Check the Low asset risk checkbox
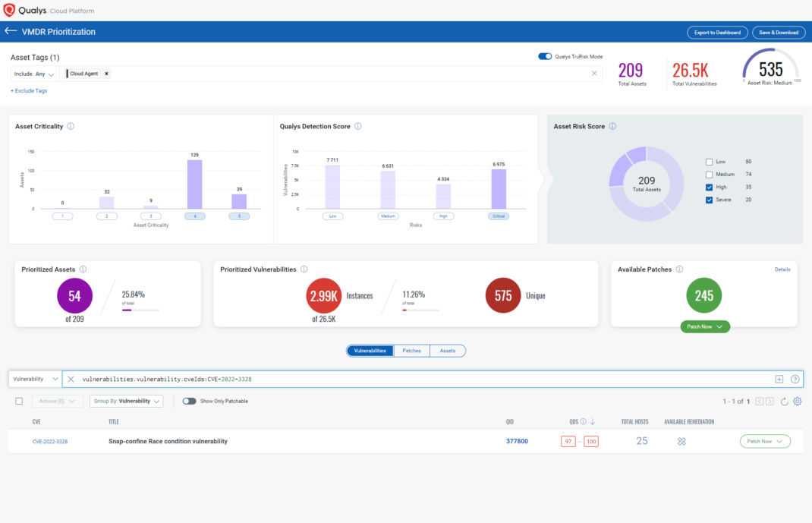812x523 pixels. [709, 162]
